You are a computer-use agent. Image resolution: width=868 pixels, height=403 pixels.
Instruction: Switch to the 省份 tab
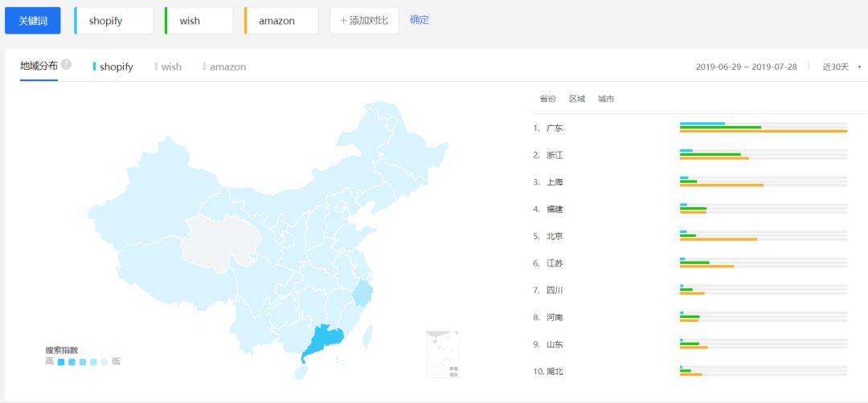(x=547, y=99)
